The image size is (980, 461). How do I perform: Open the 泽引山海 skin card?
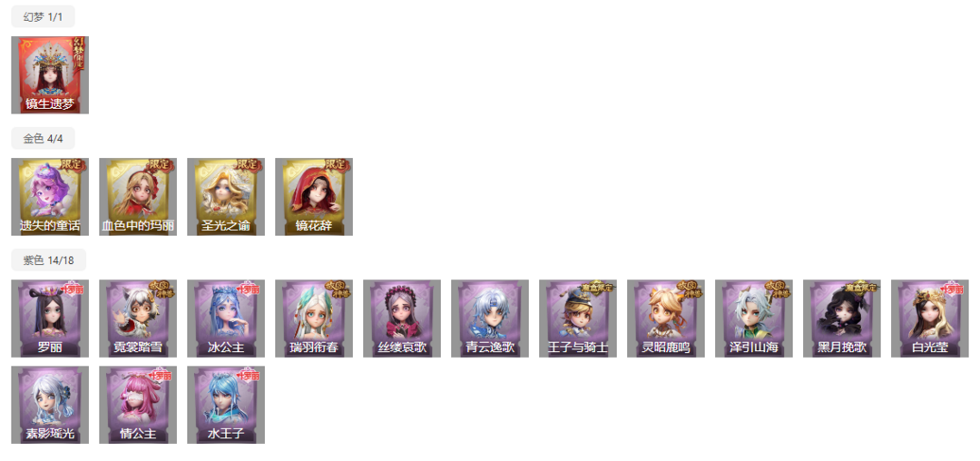[754, 319]
